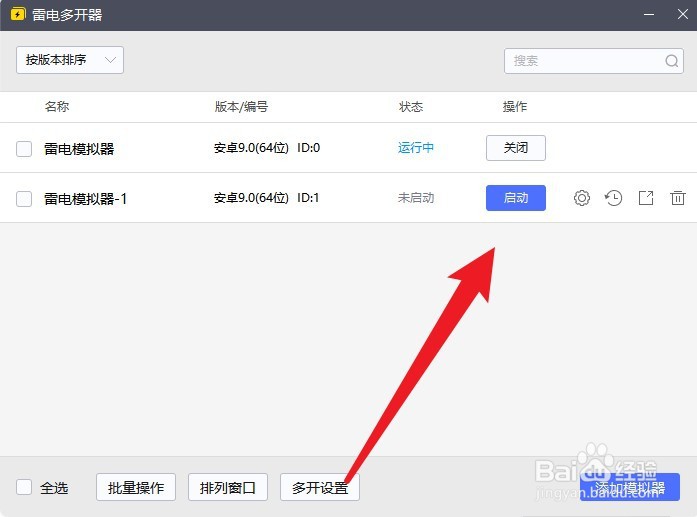697x517 pixels.
Task: Open backup/restore clock icon for 雷电模拟器-1
Action: point(613,198)
